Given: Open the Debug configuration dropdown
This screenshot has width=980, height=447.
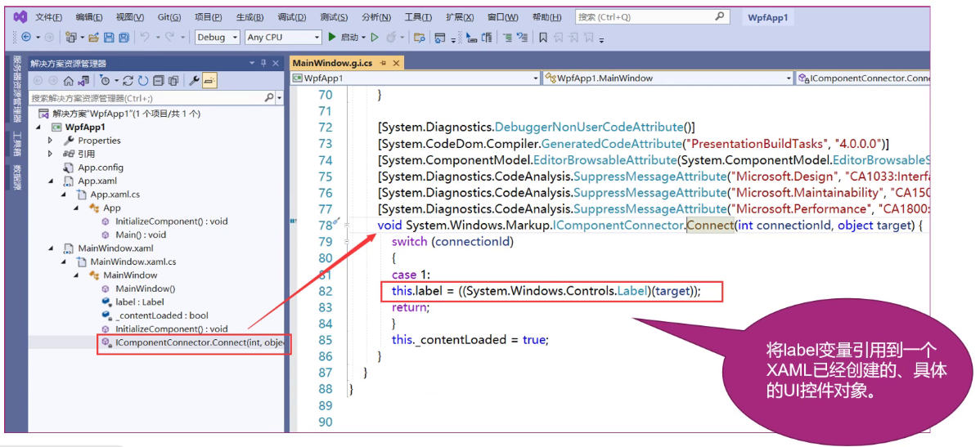Looking at the screenshot, I should pyautogui.click(x=217, y=38).
